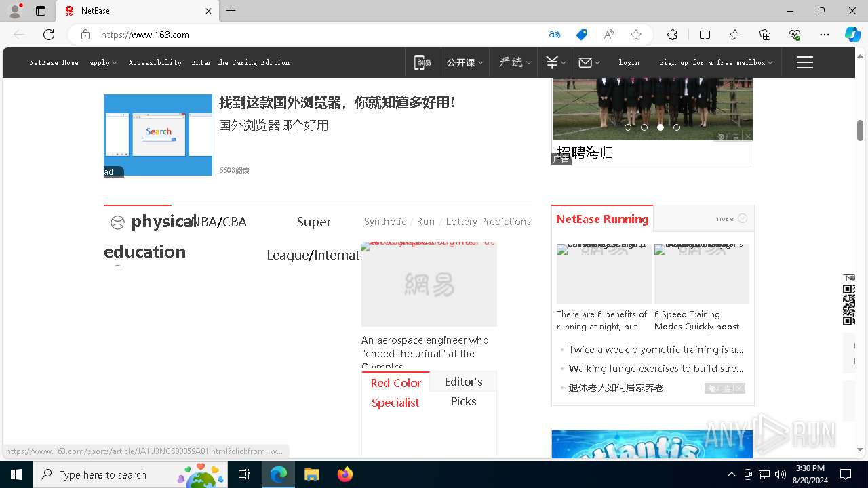
Task: Open the NBA/CBA sports tab
Action: click(x=220, y=222)
